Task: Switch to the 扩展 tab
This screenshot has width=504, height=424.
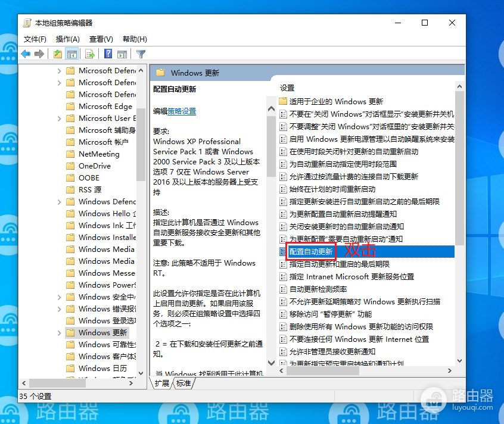Action: [x=161, y=383]
